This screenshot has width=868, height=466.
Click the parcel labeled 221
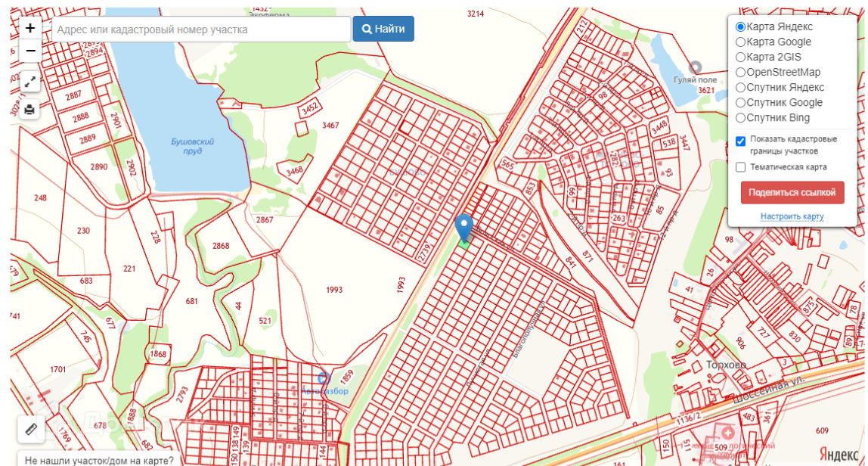129,269
